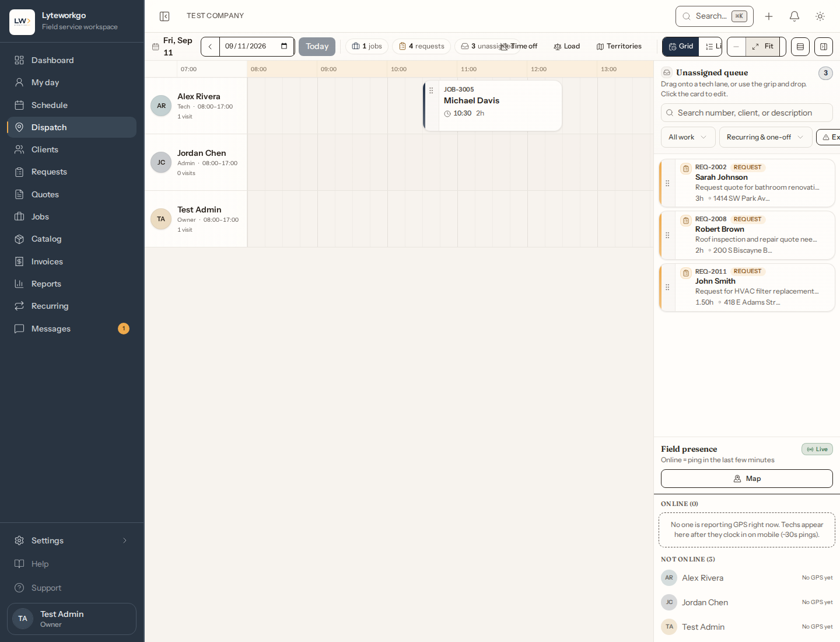Open Dashboard in the sidebar
Screen dimensions: 840x642
(x=71, y=60)
